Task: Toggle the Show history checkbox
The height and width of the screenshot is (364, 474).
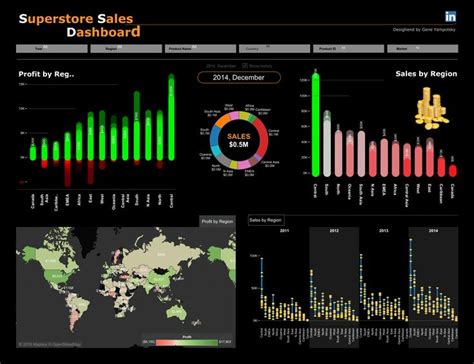Action: [245, 66]
